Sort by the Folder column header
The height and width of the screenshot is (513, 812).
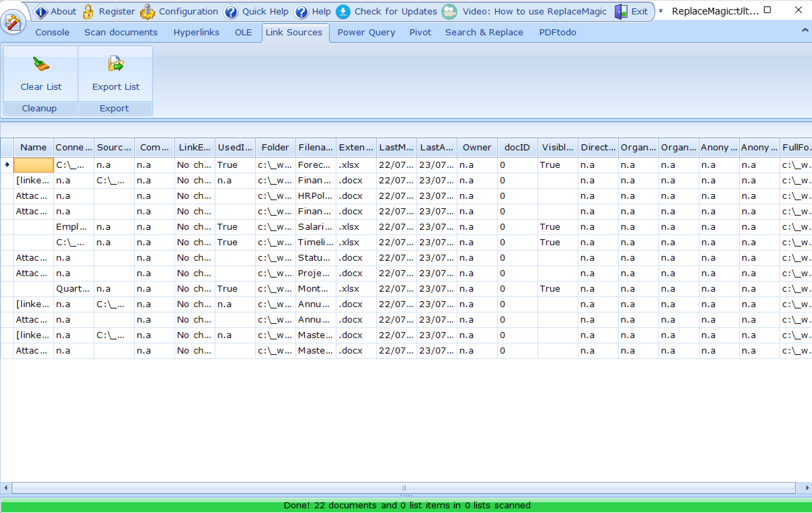click(x=275, y=147)
